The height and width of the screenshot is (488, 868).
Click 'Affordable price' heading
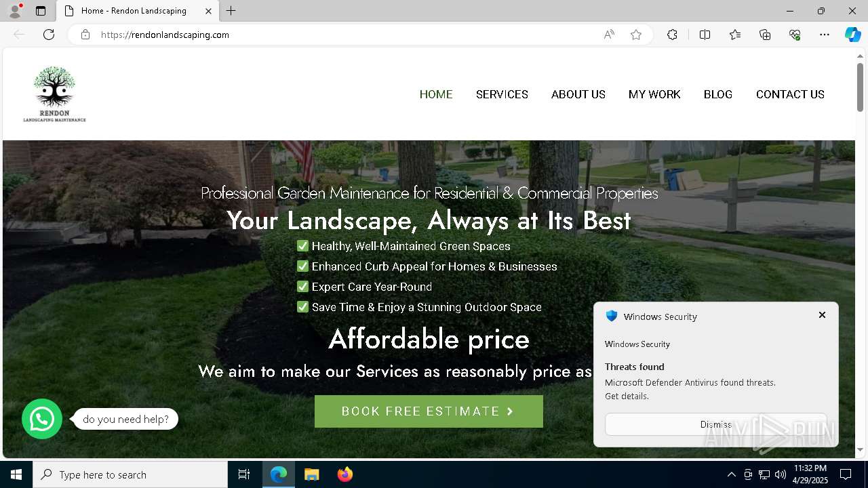pos(429,339)
